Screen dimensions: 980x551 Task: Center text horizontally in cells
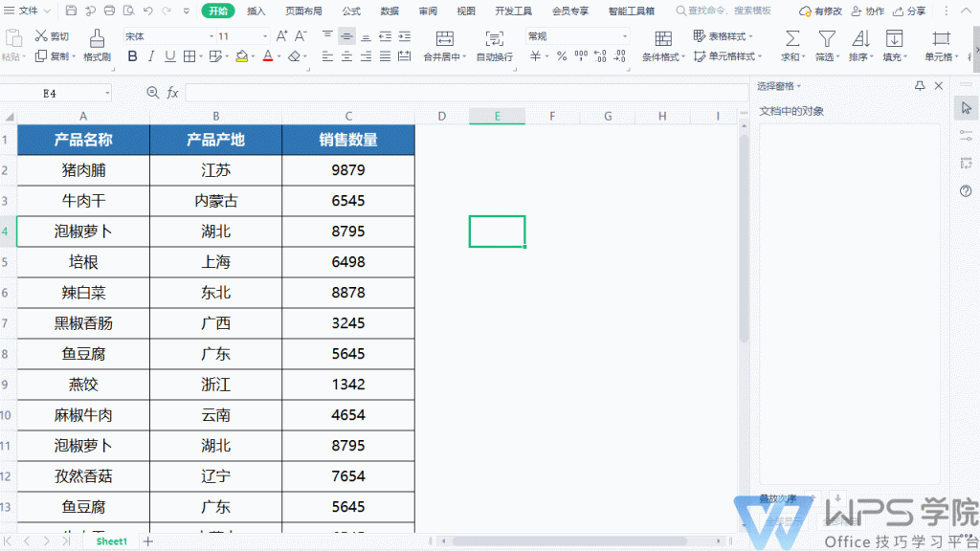346,56
